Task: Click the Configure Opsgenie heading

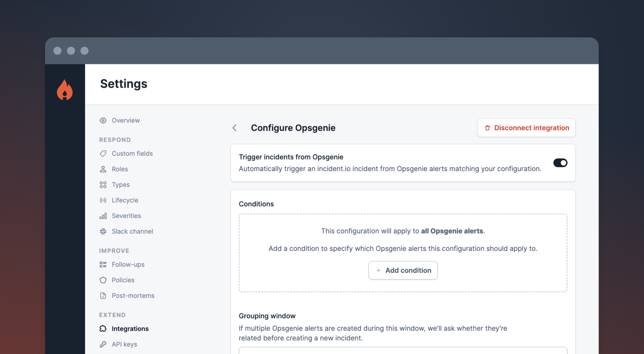Action: 293,128
